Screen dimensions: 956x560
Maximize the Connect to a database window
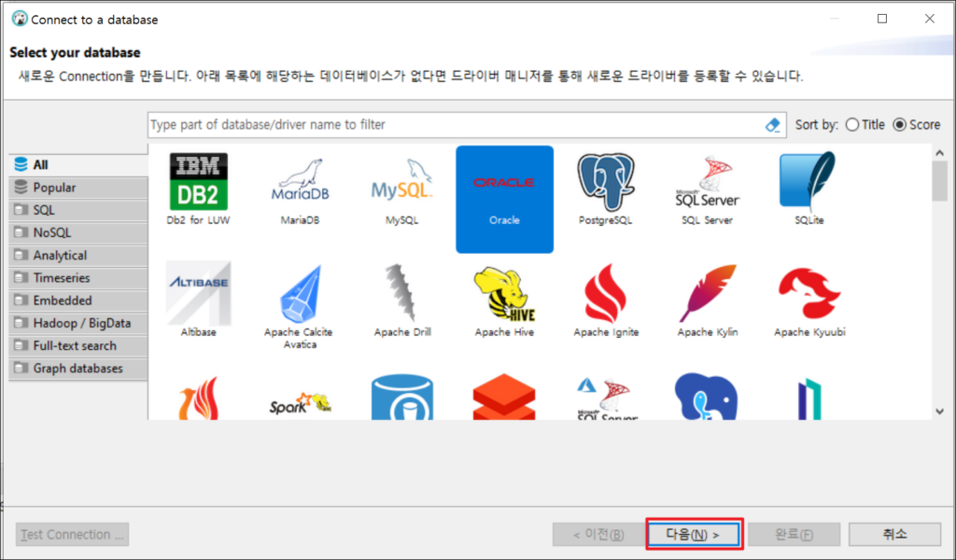[x=882, y=19]
